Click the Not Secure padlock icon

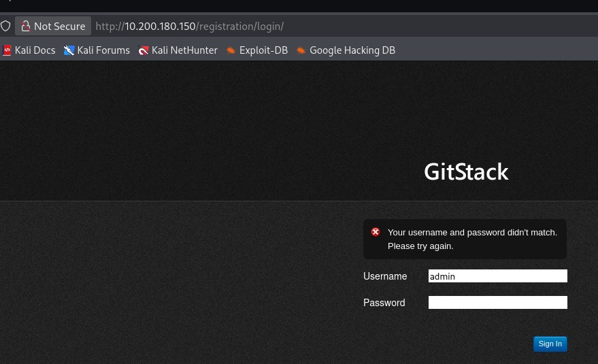26,27
